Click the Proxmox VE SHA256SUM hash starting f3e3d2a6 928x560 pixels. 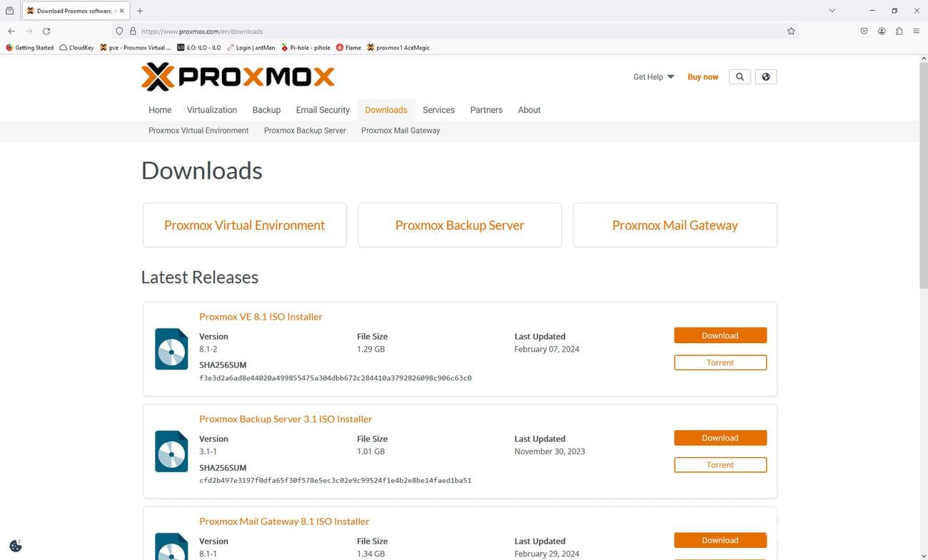pos(336,378)
